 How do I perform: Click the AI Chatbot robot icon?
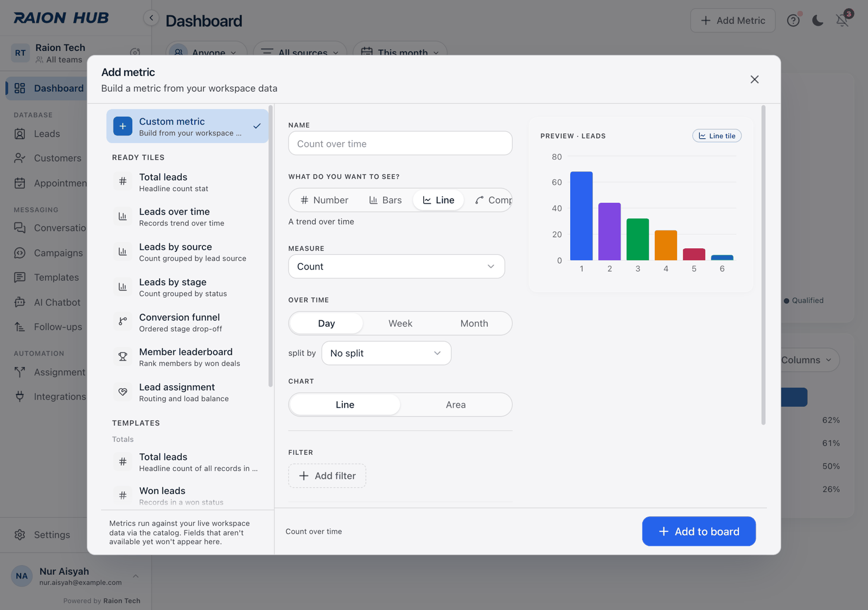(20, 302)
